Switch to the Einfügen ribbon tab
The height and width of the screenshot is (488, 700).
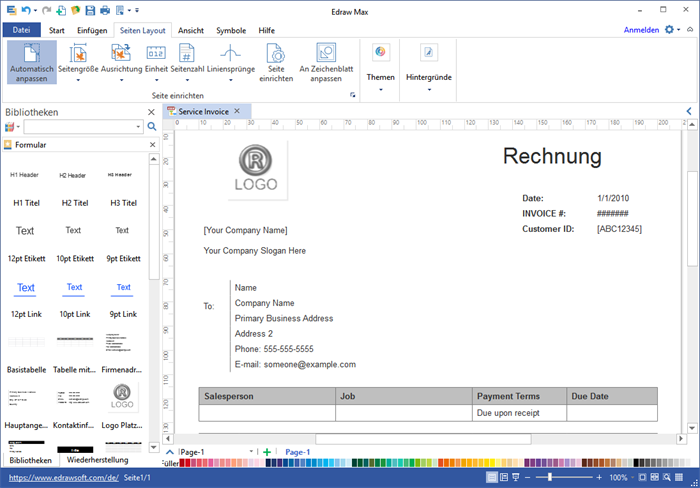coord(92,30)
